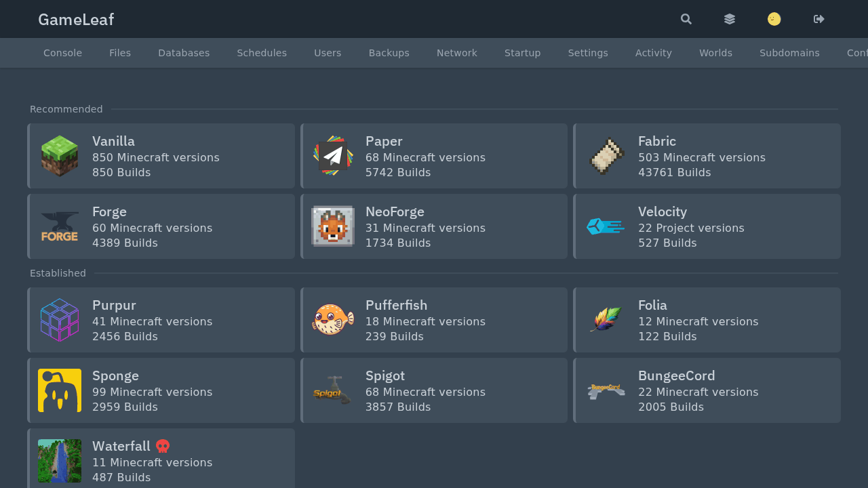Open the Worlds tab
This screenshot has width=868, height=488.
(716, 53)
